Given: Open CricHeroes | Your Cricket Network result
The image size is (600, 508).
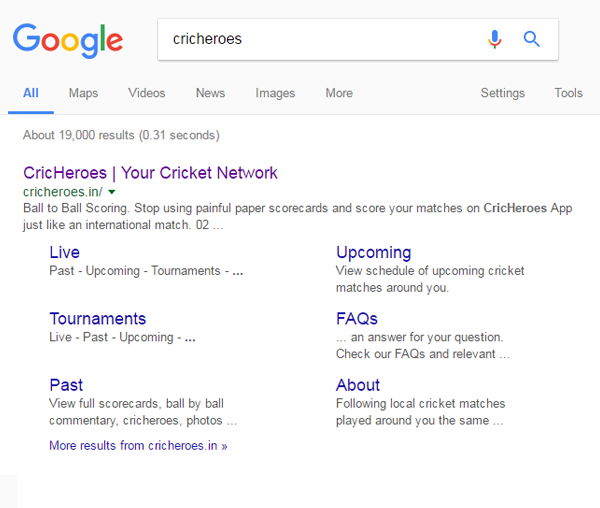Looking at the screenshot, I should point(150,173).
